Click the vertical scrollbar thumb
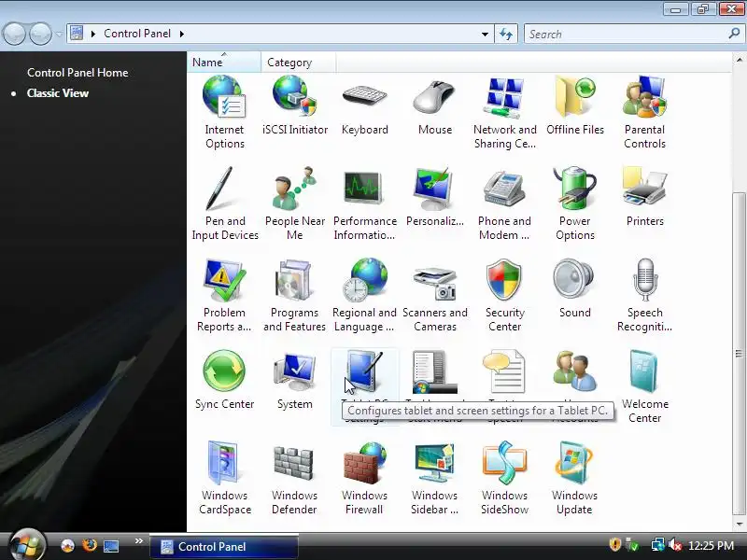Viewport: 747px width, 560px height. [x=739, y=354]
